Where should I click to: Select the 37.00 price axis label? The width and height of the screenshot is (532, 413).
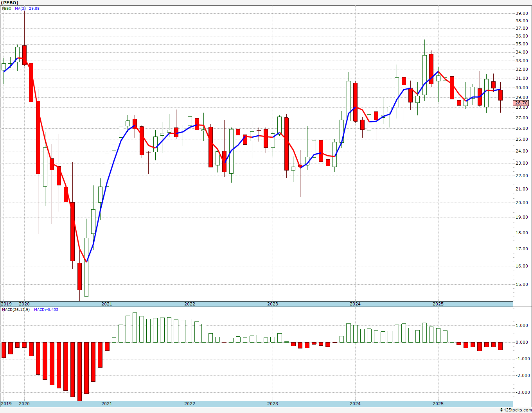pyautogui.click(x=521, y=28)
